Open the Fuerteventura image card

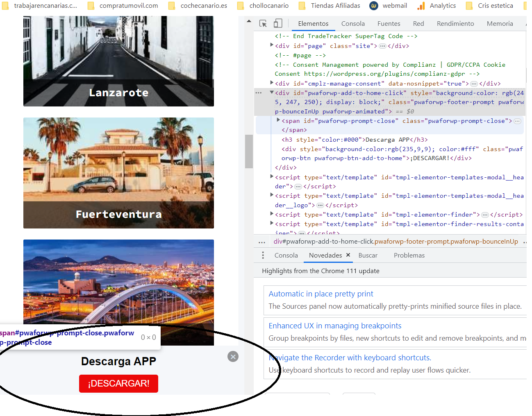[x=118, y=173]
